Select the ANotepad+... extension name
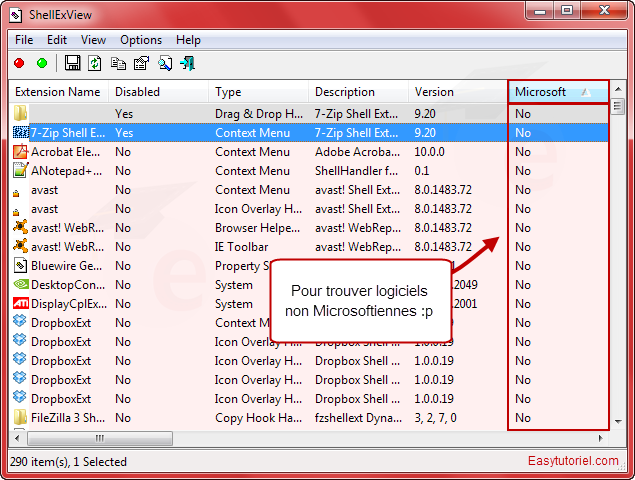This screenshot has width=635, height=480. click(67, 171)
